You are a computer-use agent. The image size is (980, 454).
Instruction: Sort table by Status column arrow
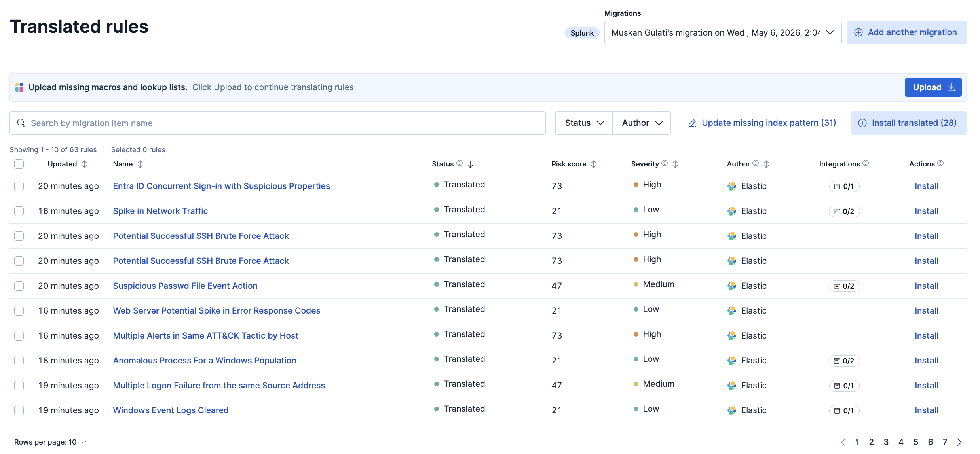click(470, 164)
